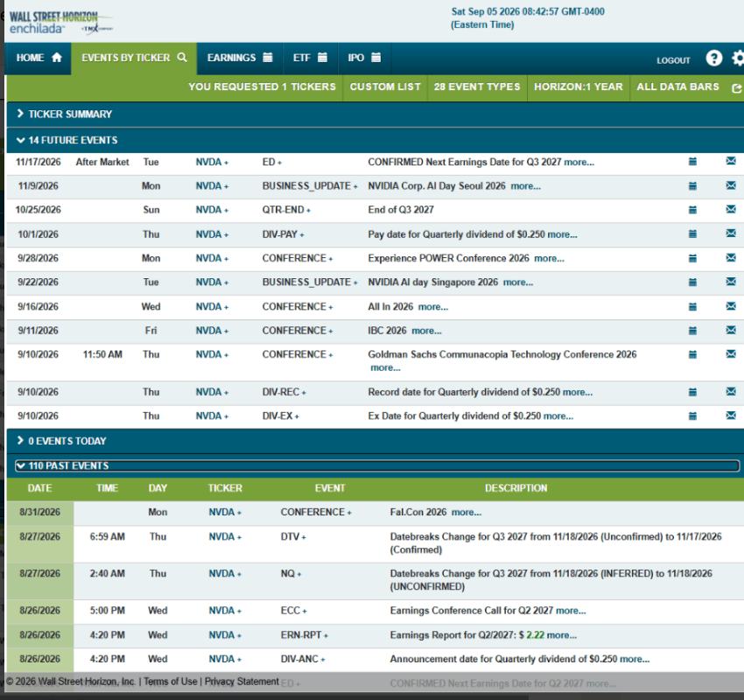Open 'more...' link under Goldman Sachs Communacopia Conference
Viewport: 744px width, 700px height.
point(385,368)
